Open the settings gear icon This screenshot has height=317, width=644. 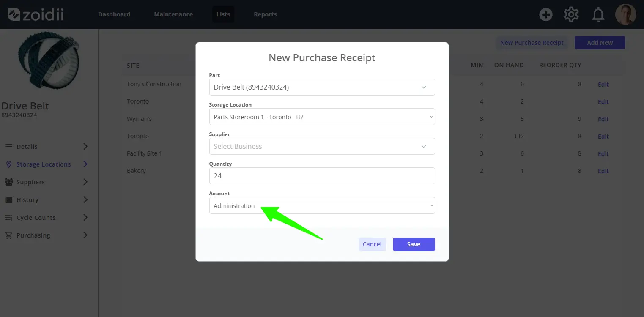point(571,15)
